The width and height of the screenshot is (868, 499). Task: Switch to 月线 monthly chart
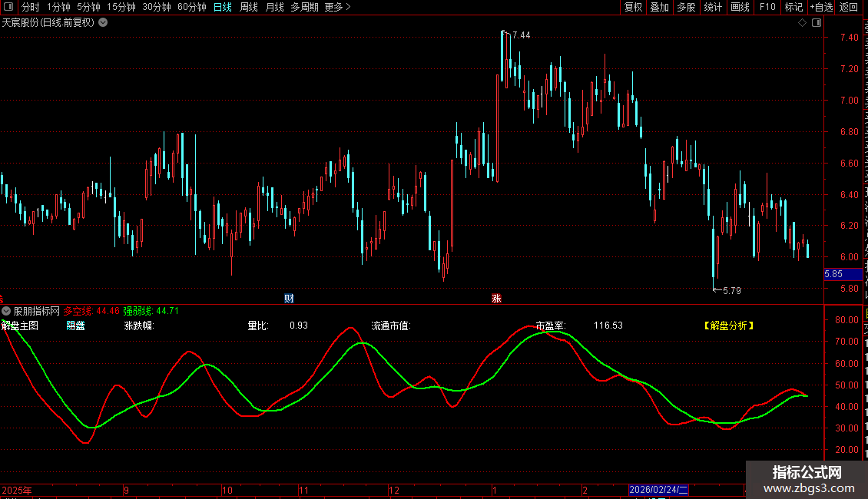click(x=274, y=7)
